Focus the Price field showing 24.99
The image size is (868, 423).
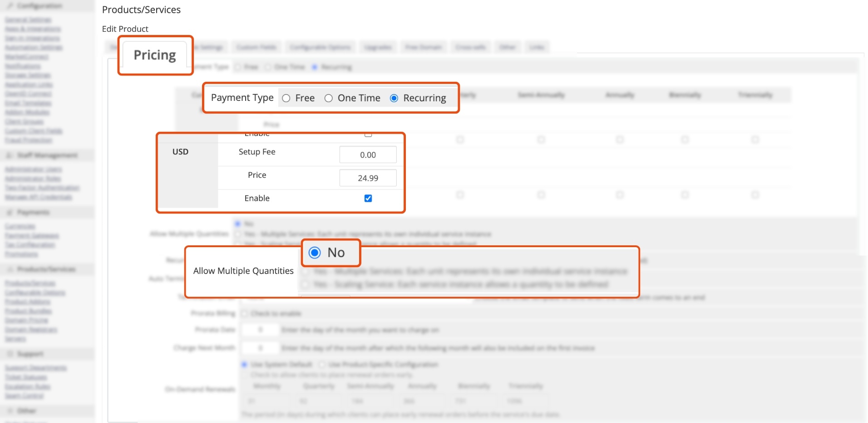click(368, 178)
